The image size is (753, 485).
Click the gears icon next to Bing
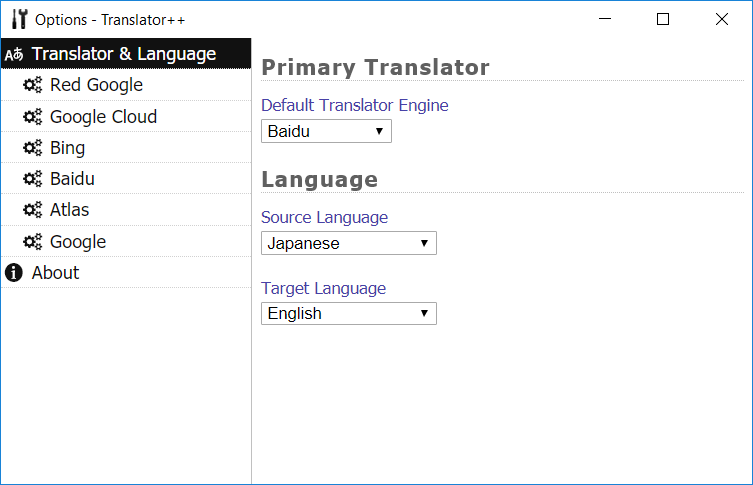[31, 148]
